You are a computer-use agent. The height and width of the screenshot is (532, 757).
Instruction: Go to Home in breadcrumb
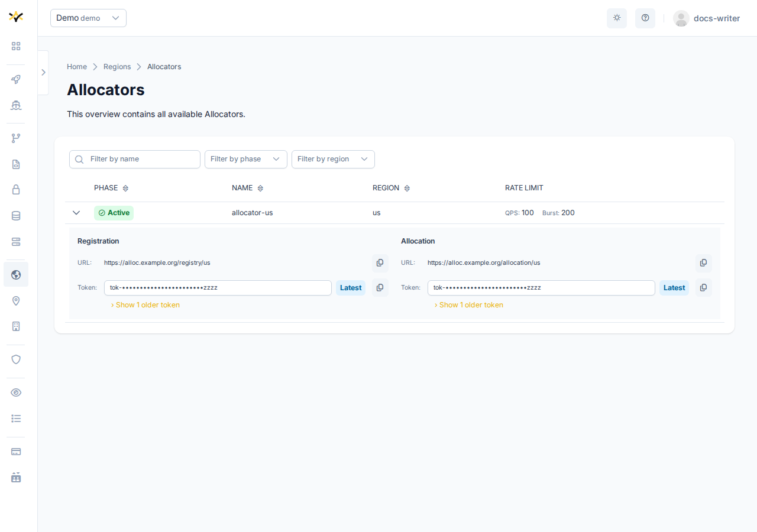[77, 67]
